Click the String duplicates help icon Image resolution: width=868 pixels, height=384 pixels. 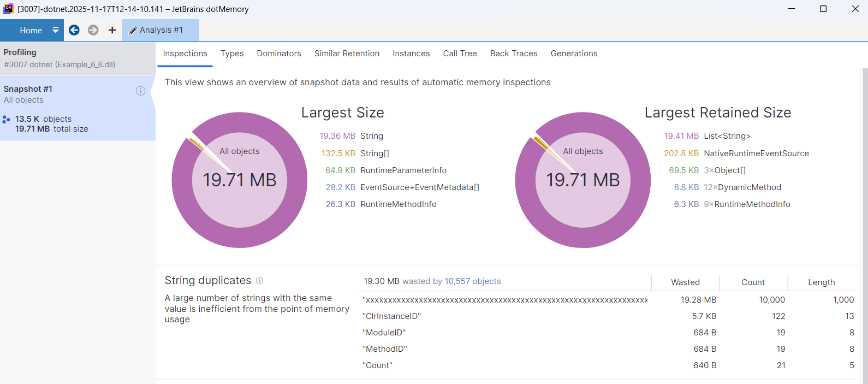[260, 281]
